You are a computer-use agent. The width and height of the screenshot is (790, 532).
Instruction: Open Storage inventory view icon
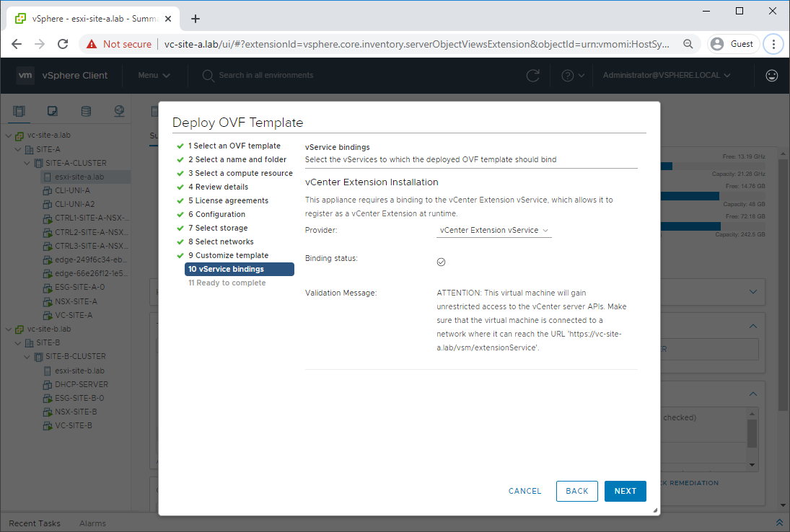pyautogui.click(x=86, y=111)
